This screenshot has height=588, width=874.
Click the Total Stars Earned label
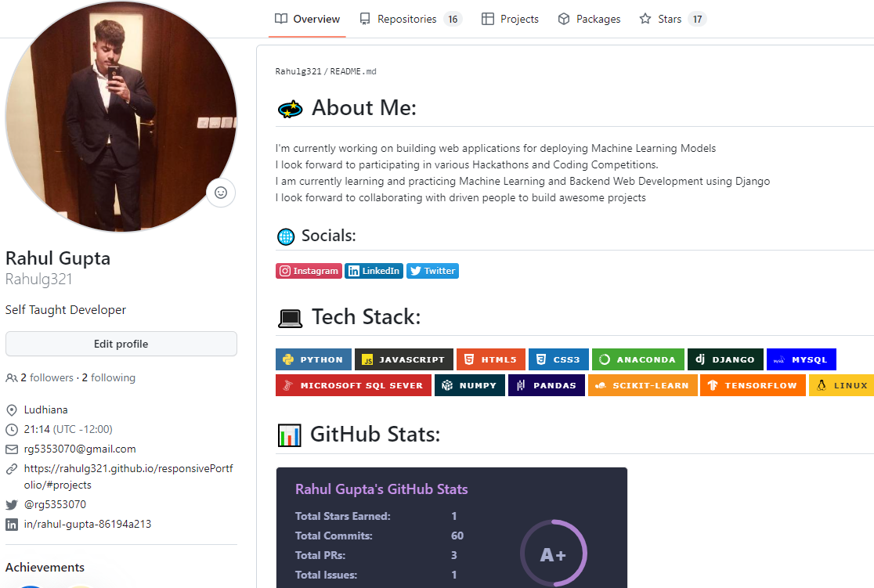343,516
